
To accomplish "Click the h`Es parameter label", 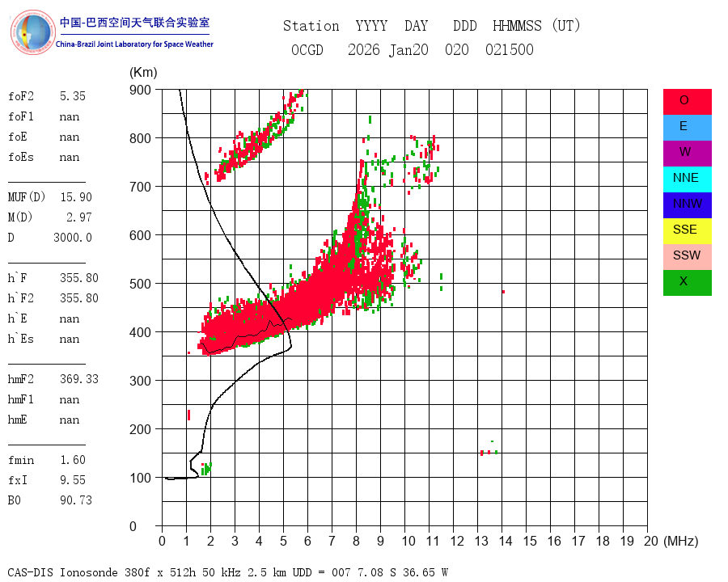I will click(21, 339).
